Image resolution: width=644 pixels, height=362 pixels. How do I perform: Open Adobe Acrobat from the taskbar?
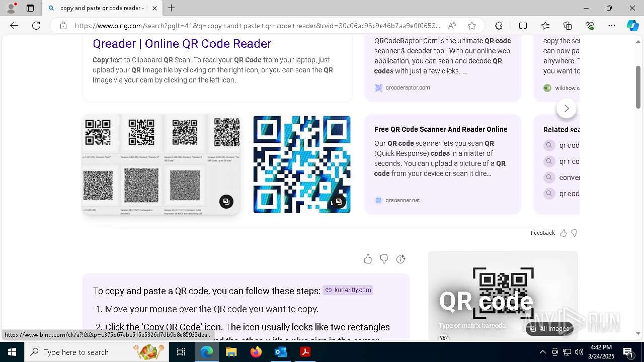tap(305, 352)
